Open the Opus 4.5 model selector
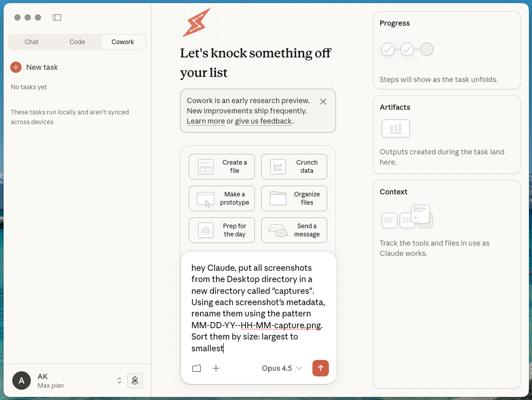This screenshot has height=400, width=532. (x=281, y=368)
